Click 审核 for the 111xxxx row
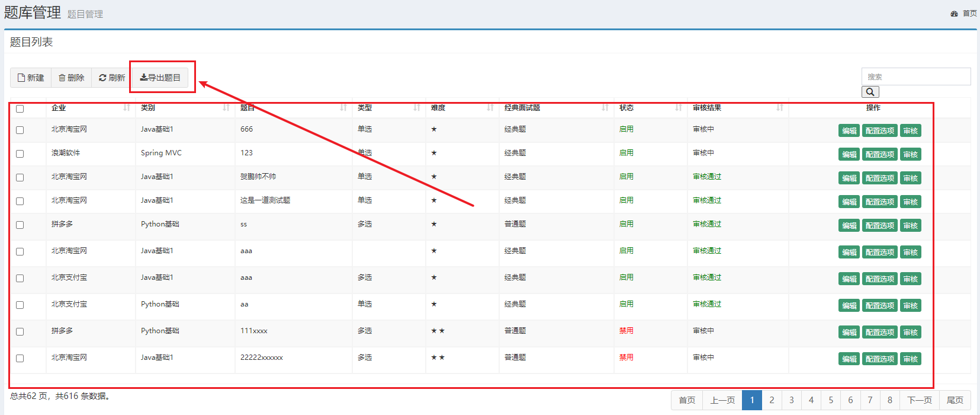 coord(911,332)
